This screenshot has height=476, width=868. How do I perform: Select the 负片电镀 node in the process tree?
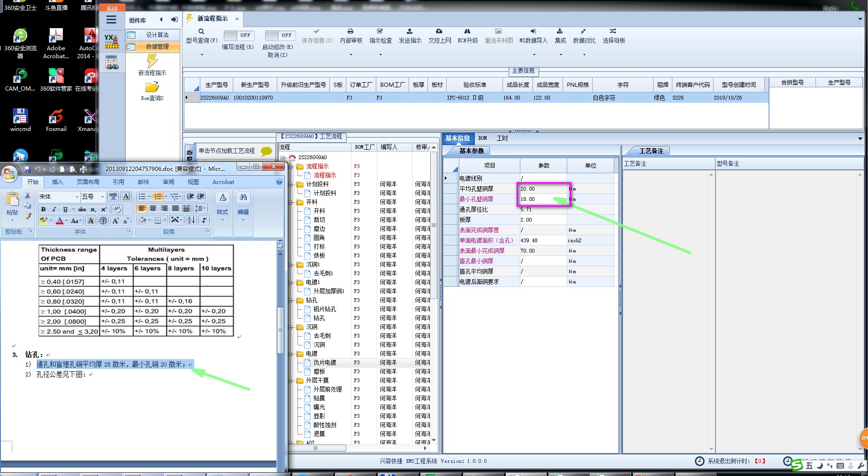tap(325, 362)
